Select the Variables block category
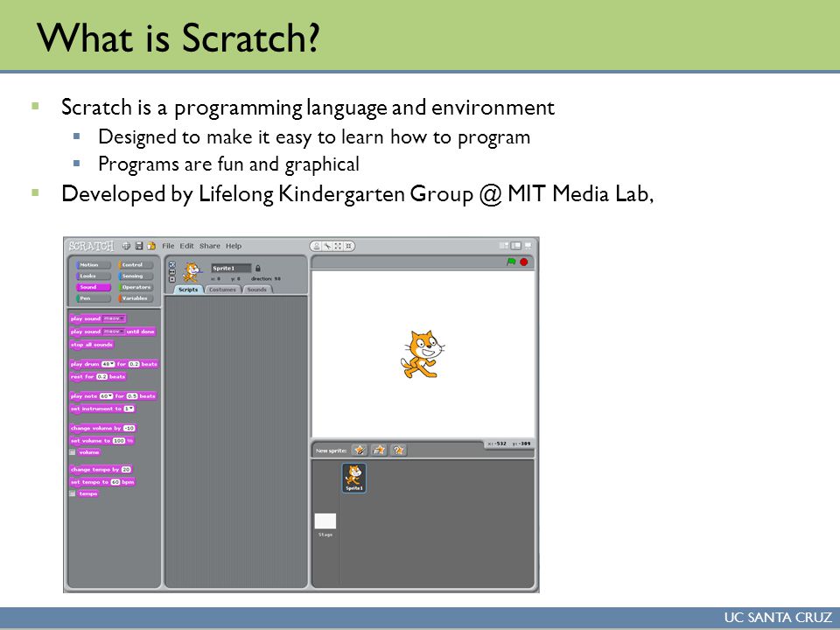 [x=136, y=297]
